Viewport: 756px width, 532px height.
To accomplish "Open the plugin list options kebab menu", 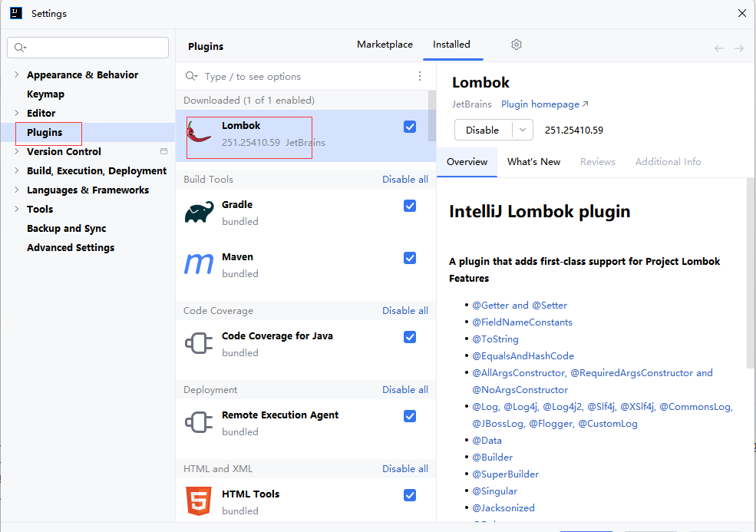I will click(420, 76).
